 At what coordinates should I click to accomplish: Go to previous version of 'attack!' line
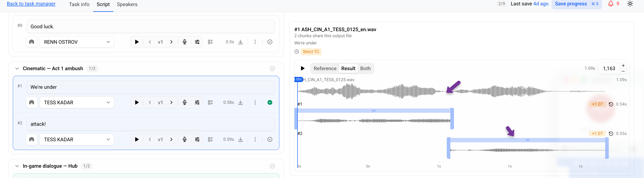[x=150, y=139]
